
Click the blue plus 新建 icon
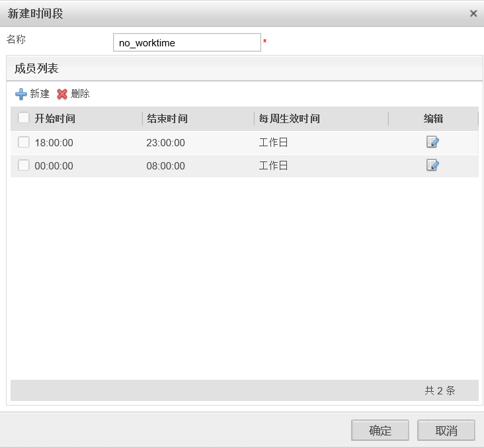(x=21, y=94)
